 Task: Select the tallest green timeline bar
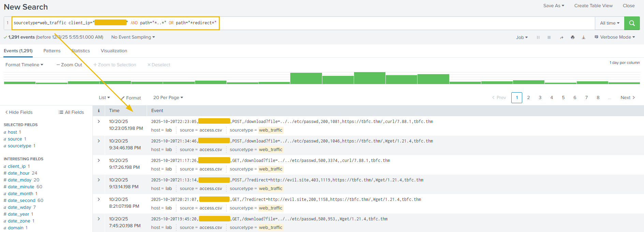point(369,78)
